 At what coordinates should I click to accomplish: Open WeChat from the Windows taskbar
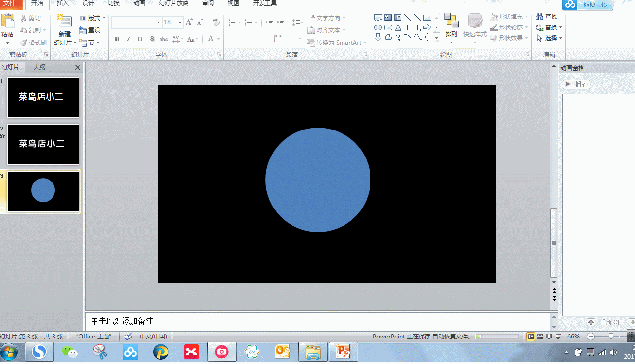(x=69, y=352)
